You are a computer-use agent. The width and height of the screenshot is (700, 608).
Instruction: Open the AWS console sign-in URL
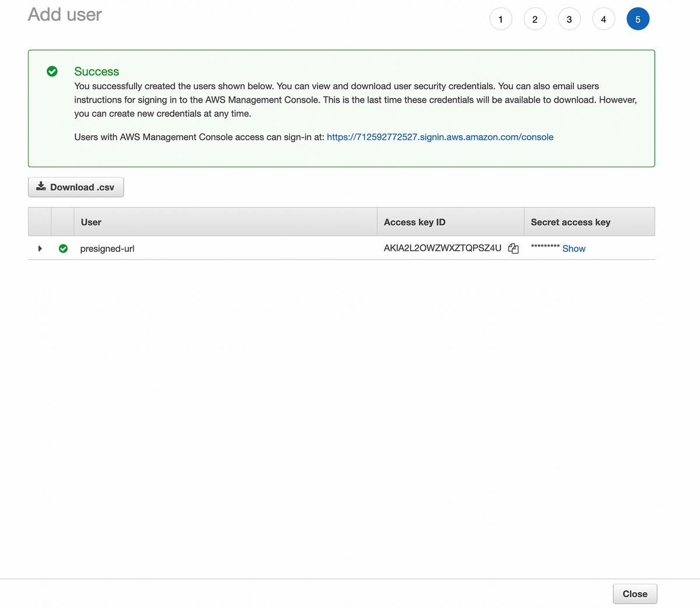pyautogui.click(x=440, y=137)
